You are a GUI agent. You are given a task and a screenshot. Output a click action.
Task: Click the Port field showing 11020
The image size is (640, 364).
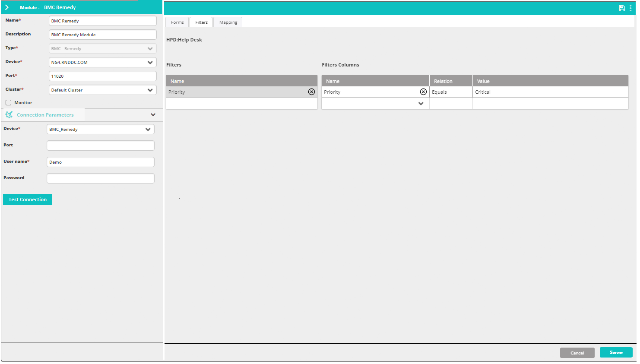pos(103,76)
